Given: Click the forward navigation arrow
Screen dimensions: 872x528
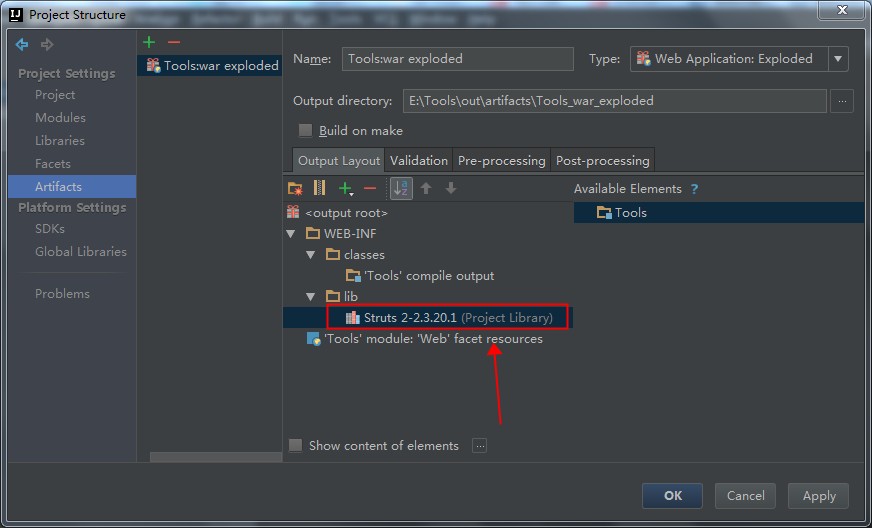Looking at the screenshot, I should click(47, 44).
